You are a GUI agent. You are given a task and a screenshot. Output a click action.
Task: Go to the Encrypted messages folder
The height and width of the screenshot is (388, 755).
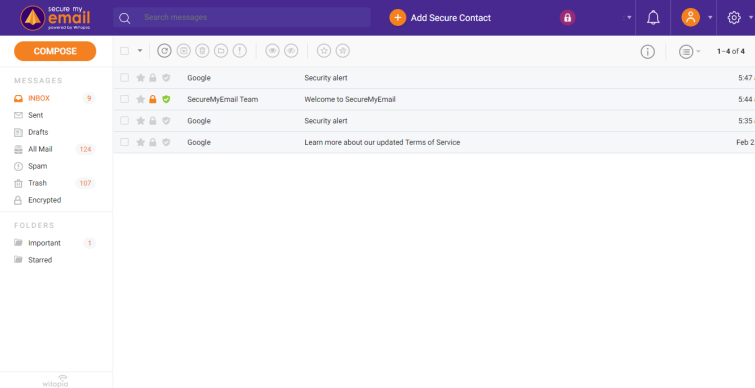pyautogui.click(x=44, y=200)
